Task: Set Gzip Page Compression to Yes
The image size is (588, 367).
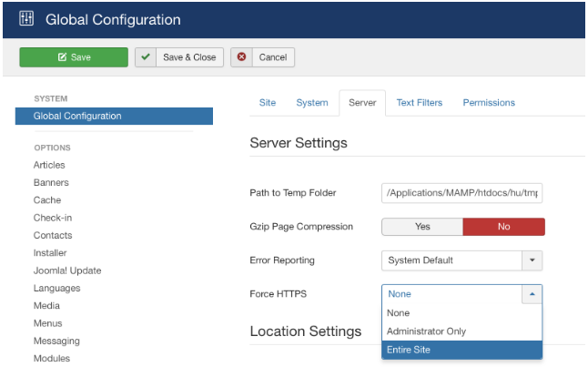Action: pyautogui.click(x=422, y=227)
